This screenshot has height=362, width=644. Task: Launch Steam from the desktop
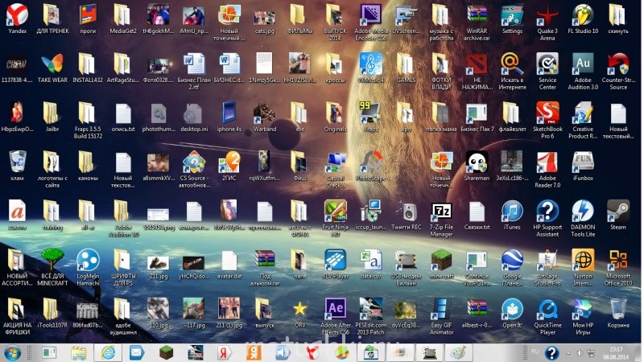point(617,211)
